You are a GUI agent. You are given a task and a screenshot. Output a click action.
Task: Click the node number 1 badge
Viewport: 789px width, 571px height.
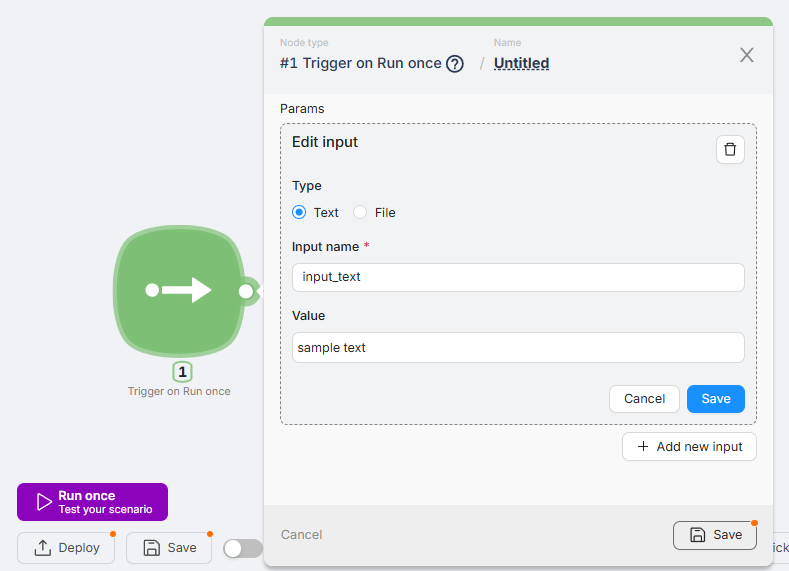182,372
